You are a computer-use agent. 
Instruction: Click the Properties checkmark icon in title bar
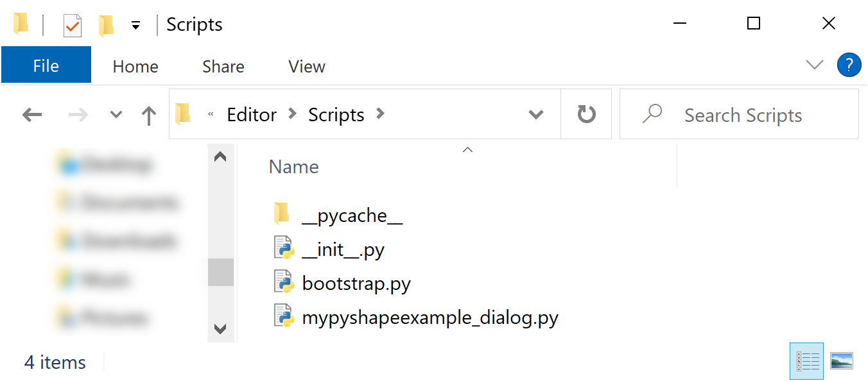click(73, 26)
